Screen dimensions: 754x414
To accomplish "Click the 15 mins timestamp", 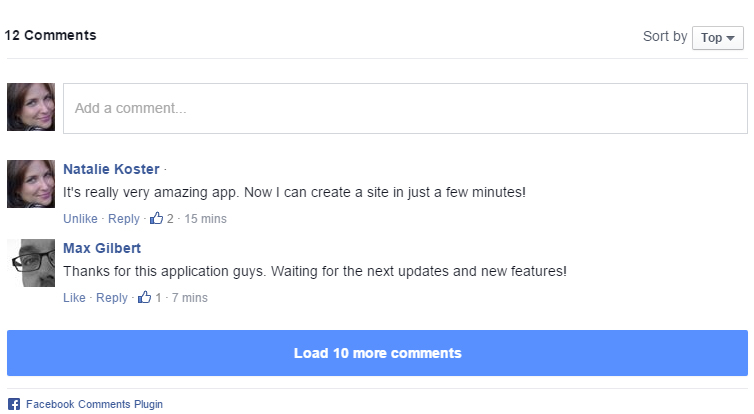I will (206, 219).
